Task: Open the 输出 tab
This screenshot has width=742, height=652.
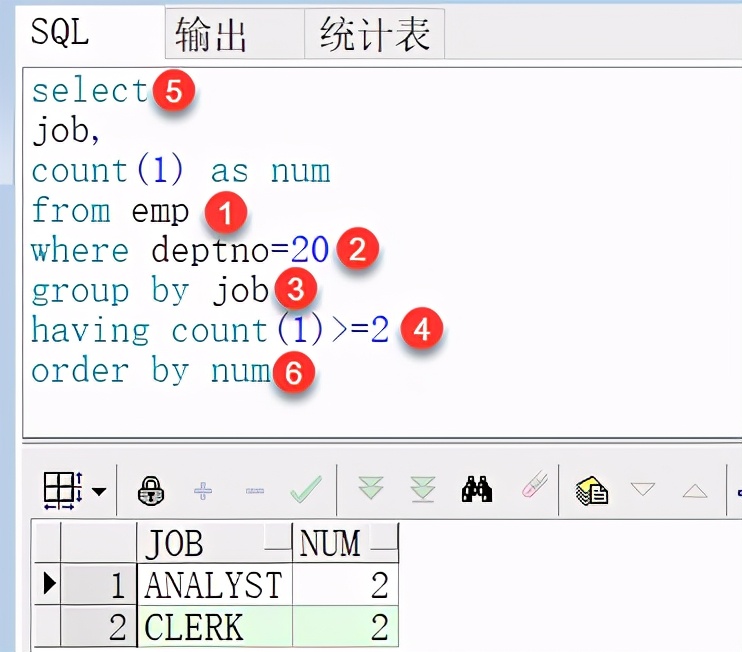Action: (234, 34)
